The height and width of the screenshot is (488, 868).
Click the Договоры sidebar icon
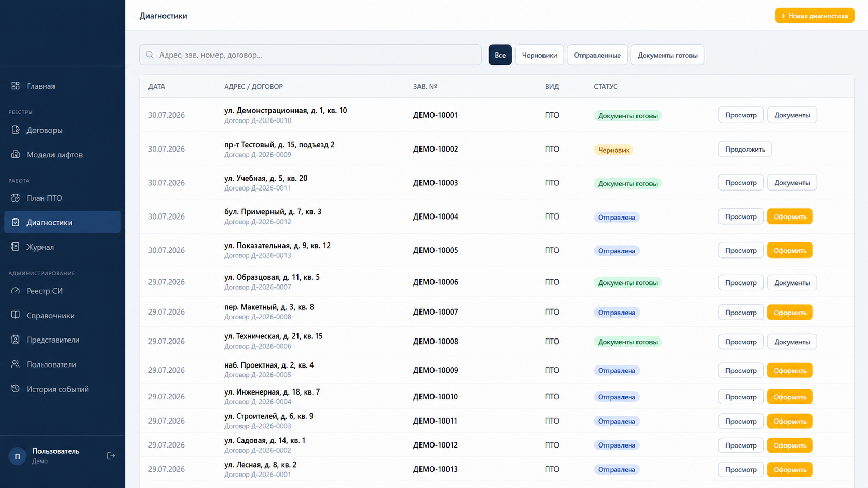click(16, 130)
